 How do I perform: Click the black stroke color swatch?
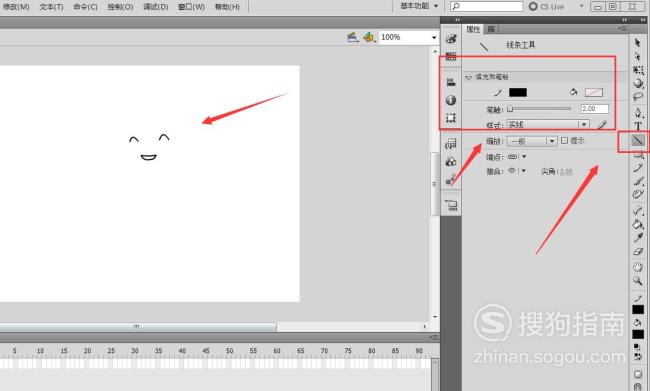[518, 92]
